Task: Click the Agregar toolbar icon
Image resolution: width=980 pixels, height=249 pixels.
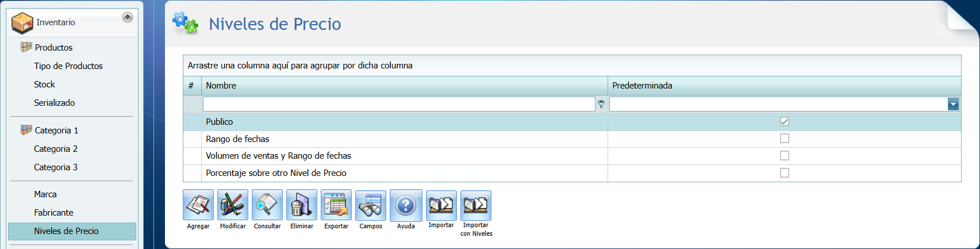Action: (198, 205)
